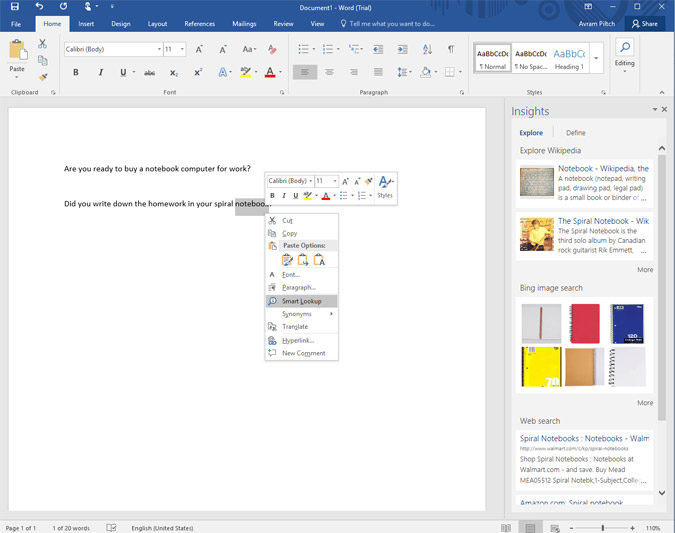This screenshot has width=675, height=533.
Task: Toggle Bold in the ribbon Font group
Action: coord(76,73)
